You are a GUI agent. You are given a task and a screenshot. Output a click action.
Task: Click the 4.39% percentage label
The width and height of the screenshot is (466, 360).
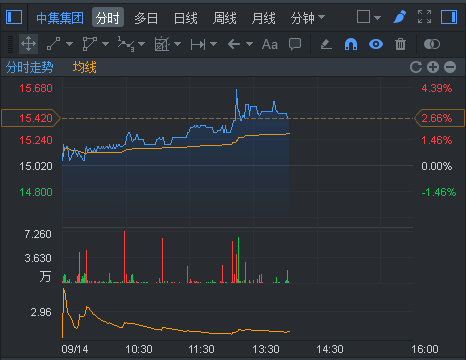point(437,88)
